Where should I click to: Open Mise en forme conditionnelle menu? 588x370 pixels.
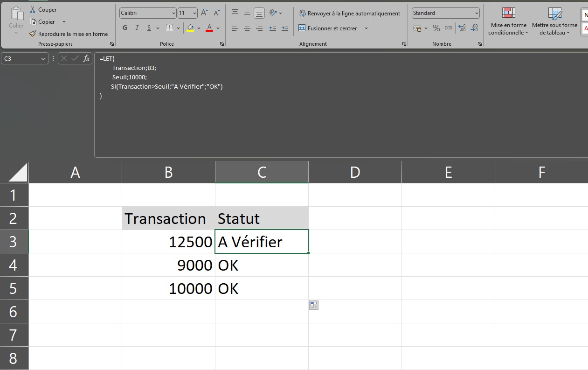point(508,21)
